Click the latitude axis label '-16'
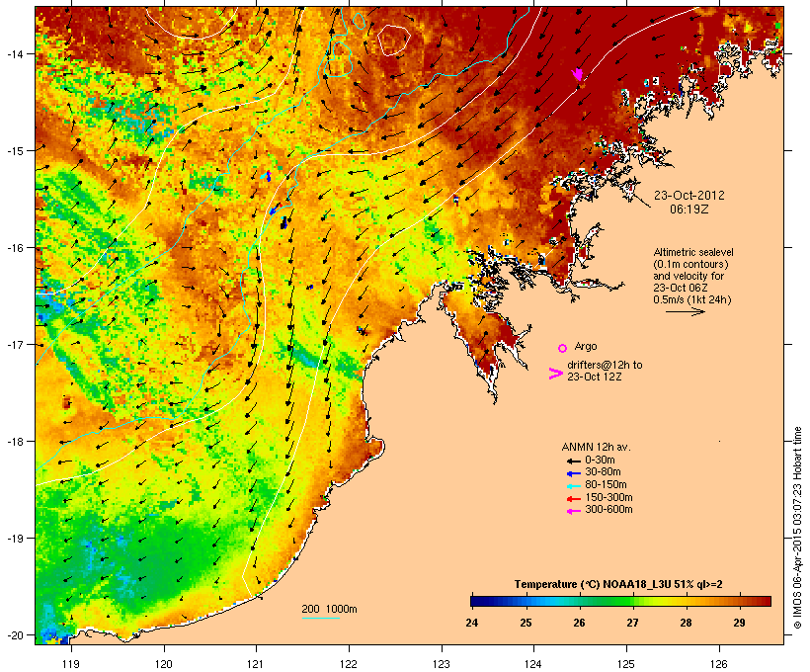This screenshot has width=810, height=672. (15, 248)
